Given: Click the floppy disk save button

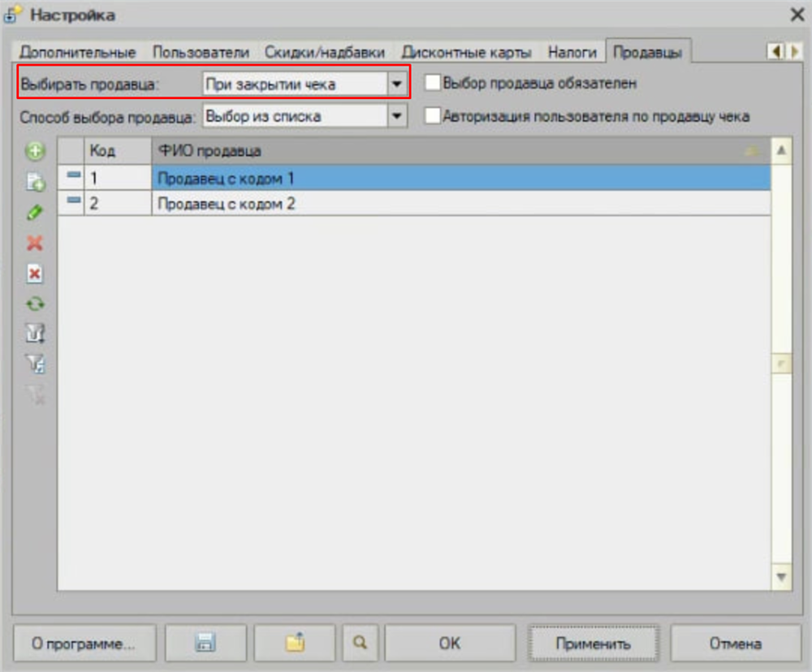Looking at the screenshot, I should click(x=205, y=644).
